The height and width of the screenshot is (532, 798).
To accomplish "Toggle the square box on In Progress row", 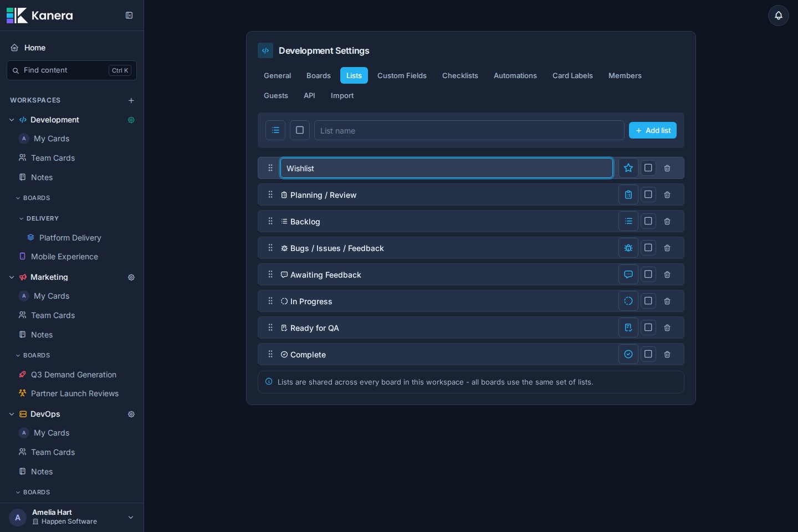I will (648, 301).
